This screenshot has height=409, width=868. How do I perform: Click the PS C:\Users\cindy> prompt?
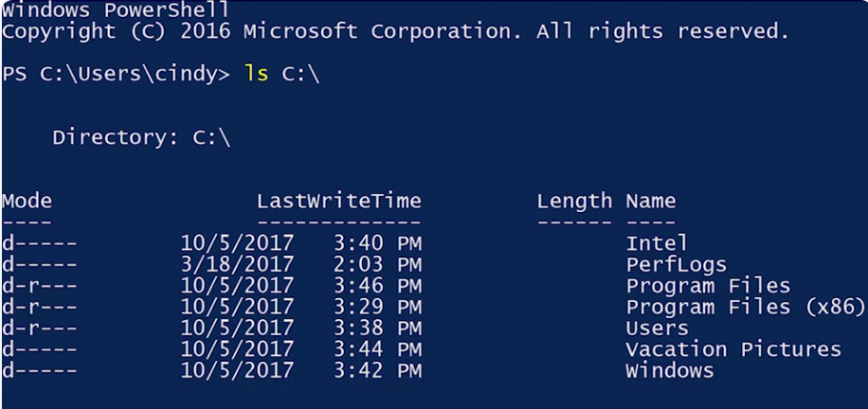[117, 75]
